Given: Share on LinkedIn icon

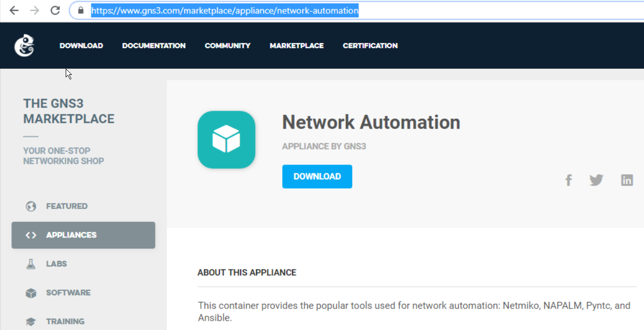Looking at the screenshot, I should tap(627, 180).
